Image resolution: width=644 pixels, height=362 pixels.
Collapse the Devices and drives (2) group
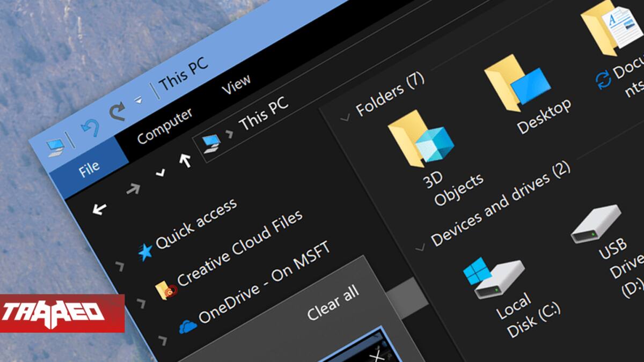420,247
